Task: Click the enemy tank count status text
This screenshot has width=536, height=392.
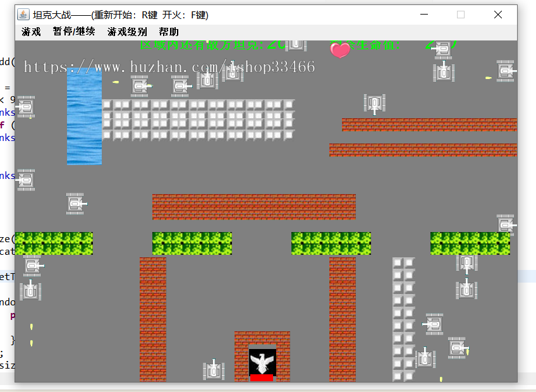Action: click(x=212, y=44)
